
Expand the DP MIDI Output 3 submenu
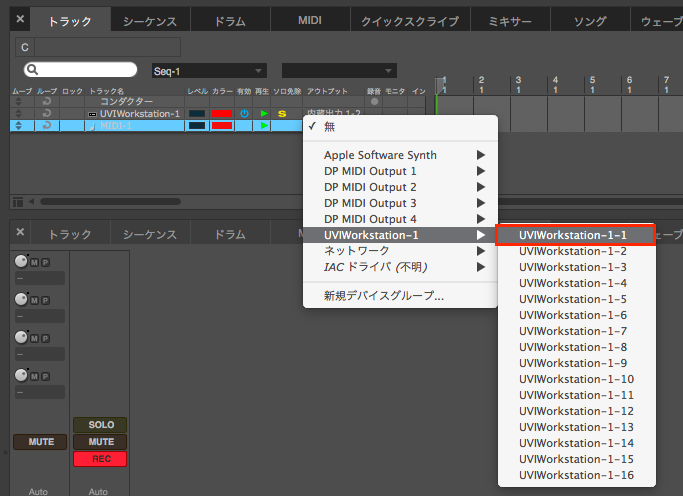pos(400,203)
